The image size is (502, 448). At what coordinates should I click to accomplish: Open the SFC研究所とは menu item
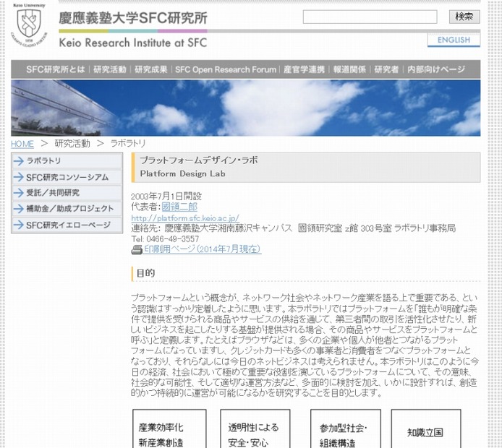[56, 69]
